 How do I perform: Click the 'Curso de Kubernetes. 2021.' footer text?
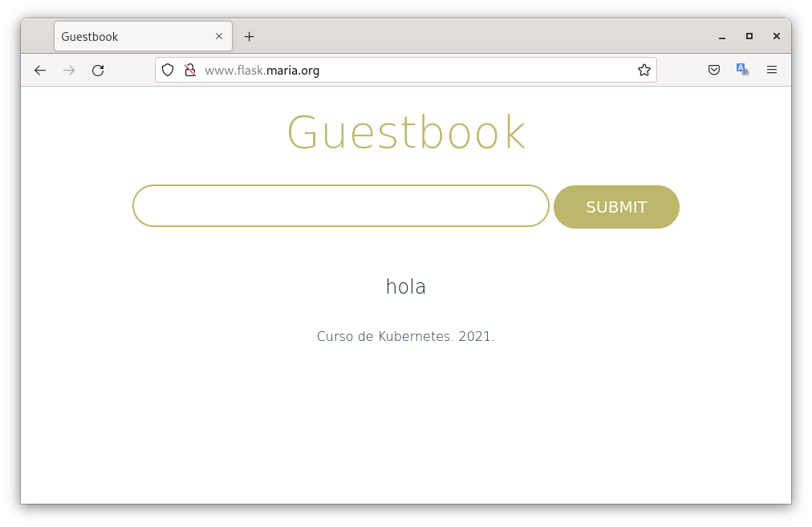406,337
